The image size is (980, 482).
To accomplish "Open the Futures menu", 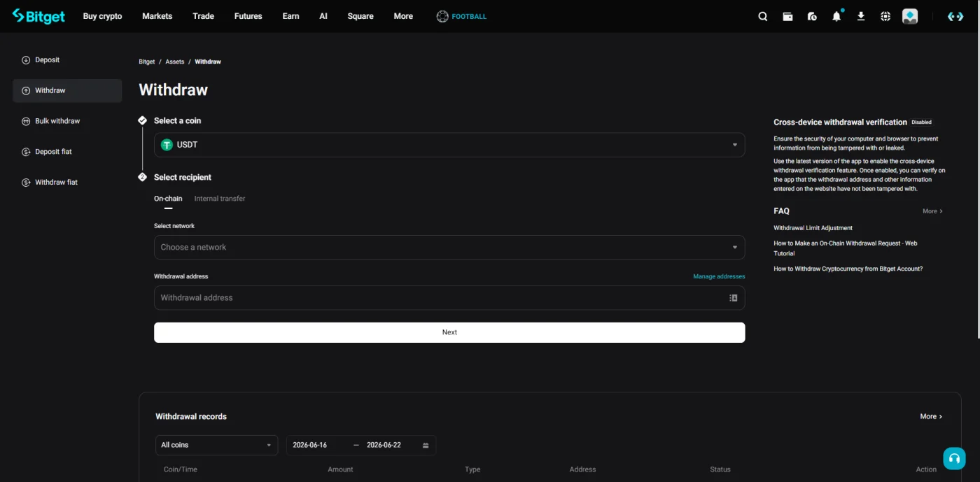I will coord(248,16).
